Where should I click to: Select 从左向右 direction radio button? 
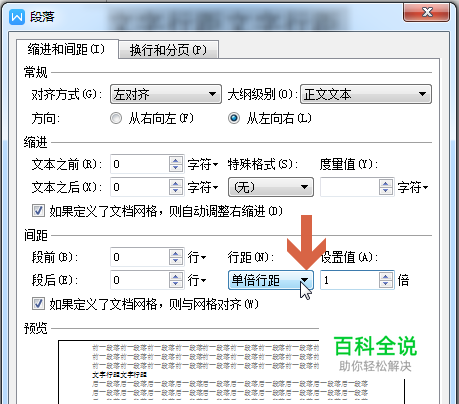[234, 118]
